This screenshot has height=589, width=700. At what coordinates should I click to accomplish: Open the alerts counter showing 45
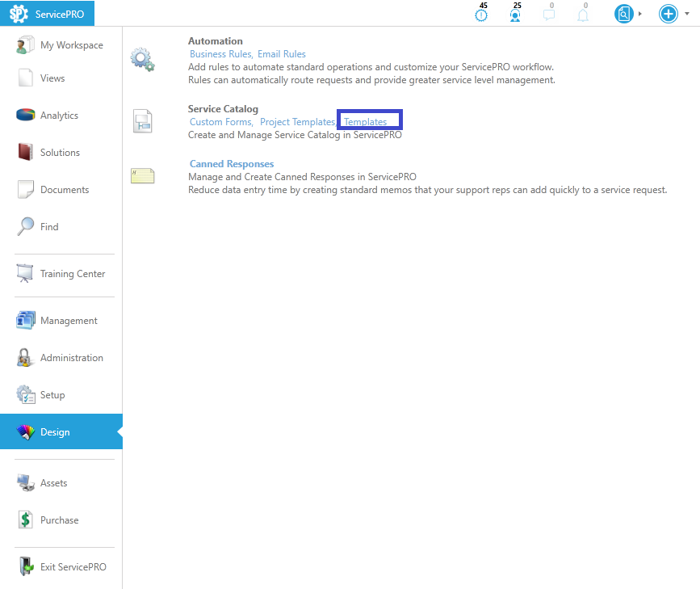[482, 14]
